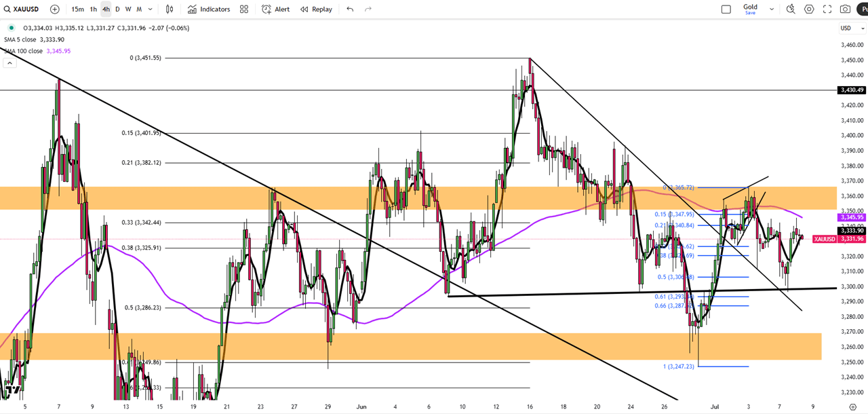Open the candlestick chart style selector
This screenshot has height=414, width=868.
click(170, 10)
